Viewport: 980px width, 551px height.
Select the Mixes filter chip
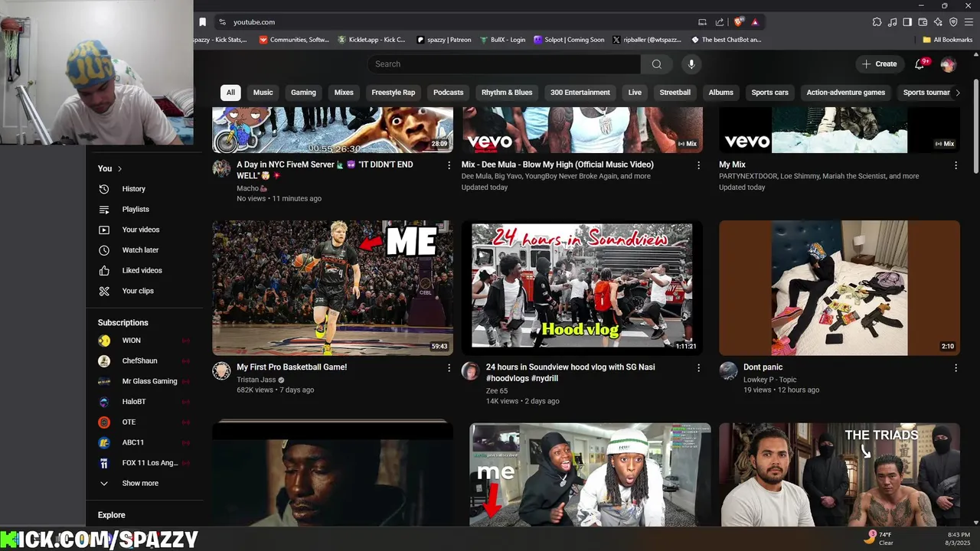[x=344, y=93]
